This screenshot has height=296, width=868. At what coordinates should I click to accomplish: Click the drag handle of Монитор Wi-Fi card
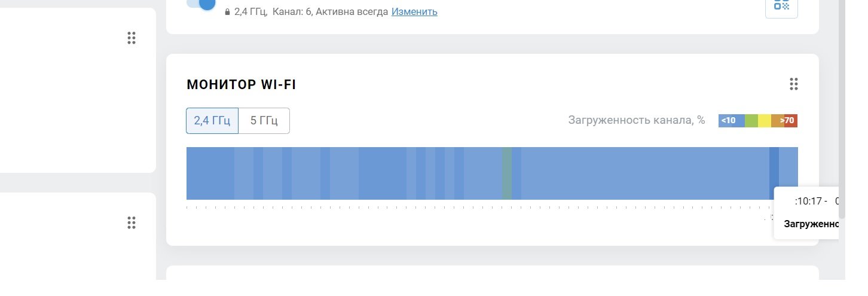[794, 84]
